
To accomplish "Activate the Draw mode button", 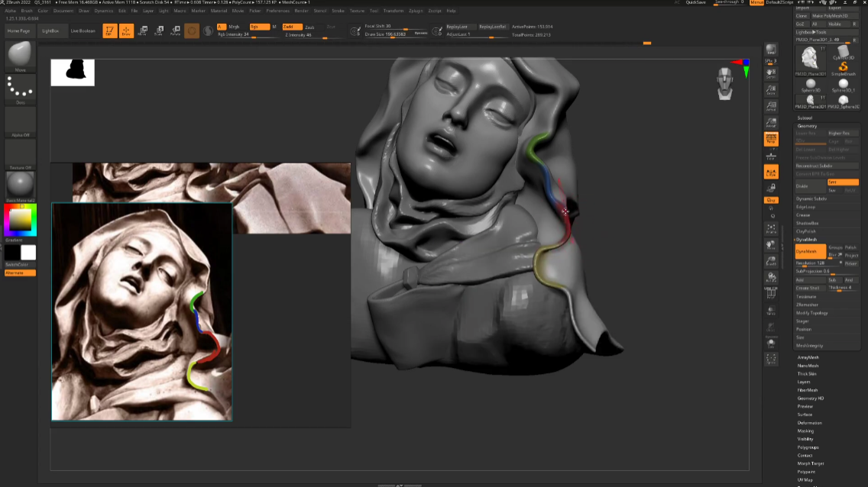I will click(x=126, y=31).
